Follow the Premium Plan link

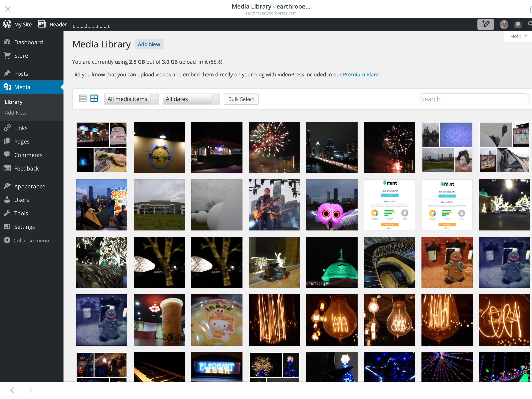click(x=360, y=75)
